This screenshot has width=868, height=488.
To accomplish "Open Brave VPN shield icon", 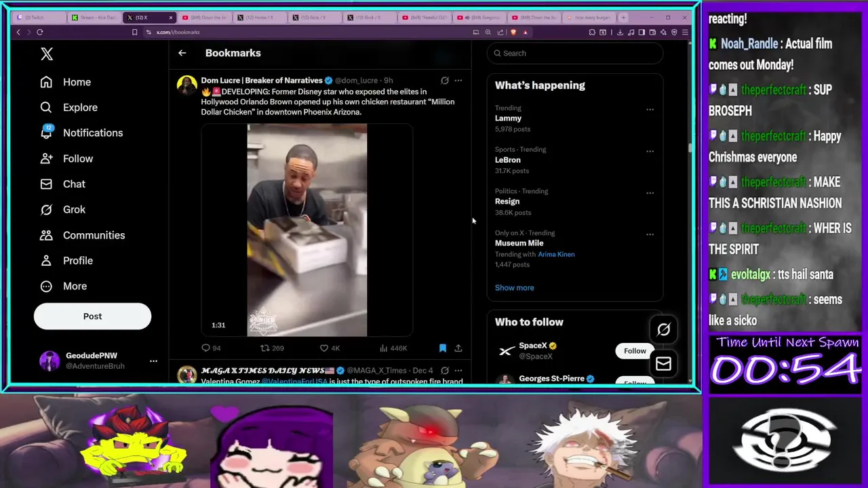I will pyautogui.click(x=674, y=32).
